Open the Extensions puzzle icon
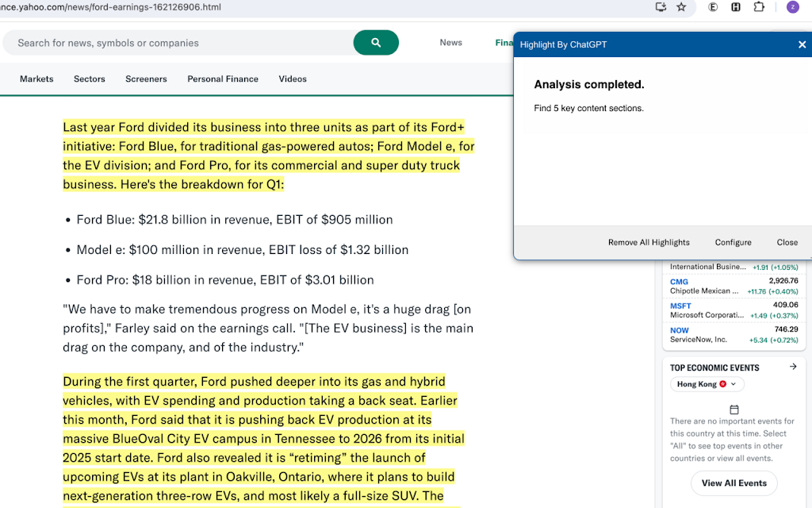 759,7
